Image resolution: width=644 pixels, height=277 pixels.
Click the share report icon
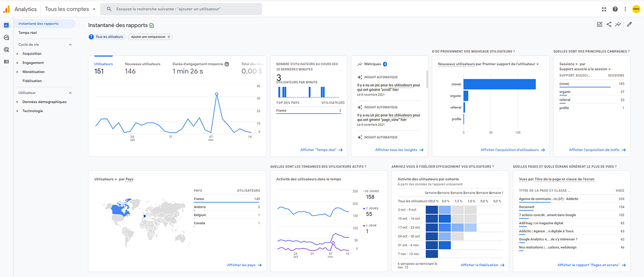tap(609, 25)
